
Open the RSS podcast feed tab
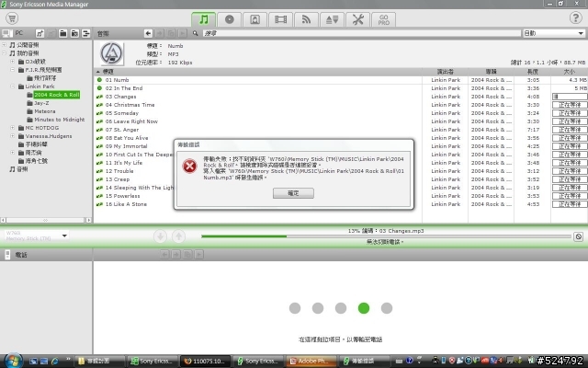(x=306, y=19)
